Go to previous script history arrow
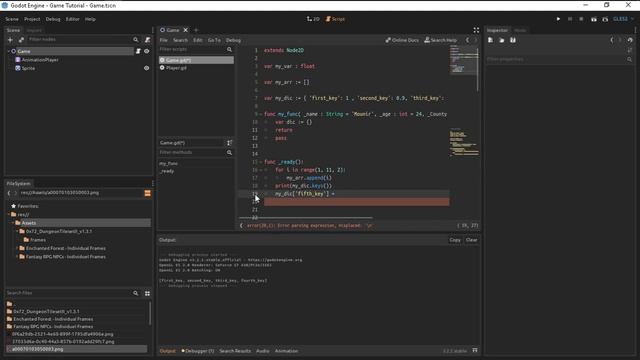Screen dimensions: 640x360 click(467, 40)
